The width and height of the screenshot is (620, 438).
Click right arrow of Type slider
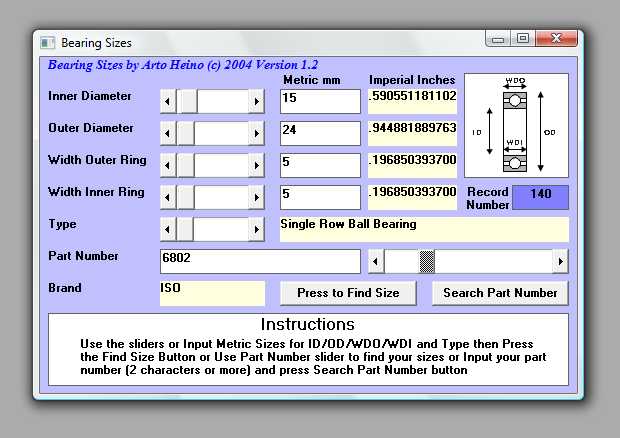coord(256,229)
